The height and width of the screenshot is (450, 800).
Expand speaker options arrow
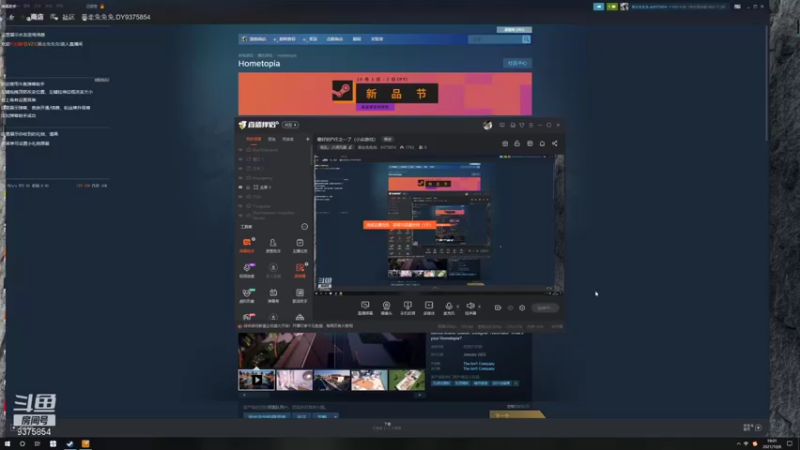[479, 307]
